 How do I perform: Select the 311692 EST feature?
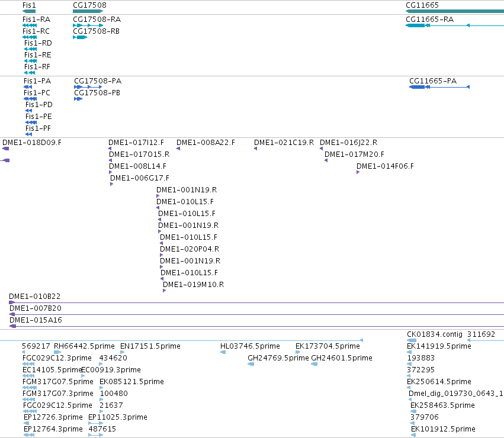click(x=481, y=334)
